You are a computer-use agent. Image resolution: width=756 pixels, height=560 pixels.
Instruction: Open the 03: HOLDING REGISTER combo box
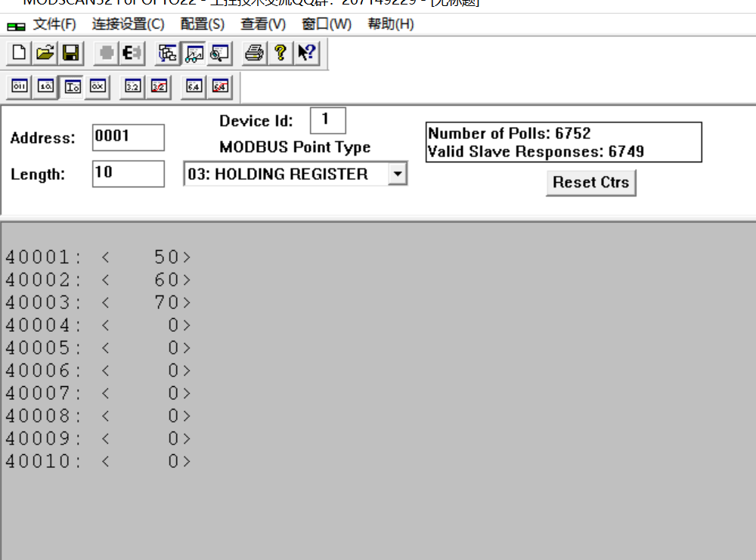point(286,175)
